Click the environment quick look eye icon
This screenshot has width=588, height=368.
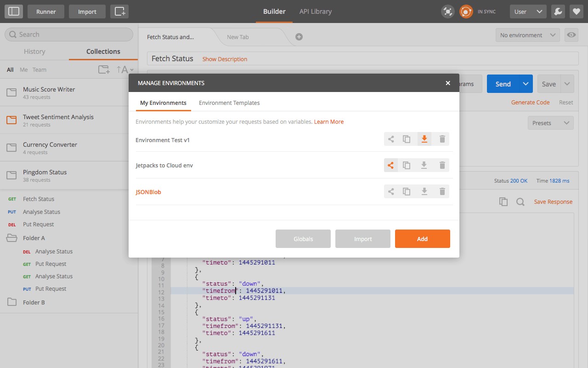(x=571, y=35)
